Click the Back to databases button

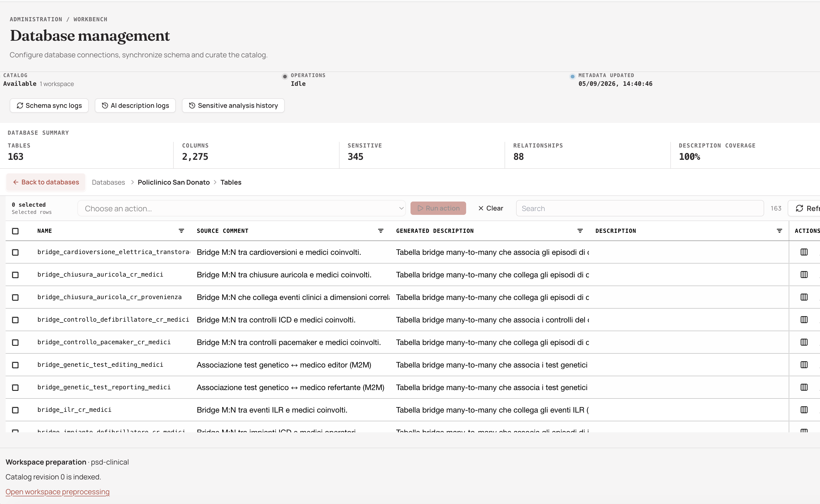46,182
